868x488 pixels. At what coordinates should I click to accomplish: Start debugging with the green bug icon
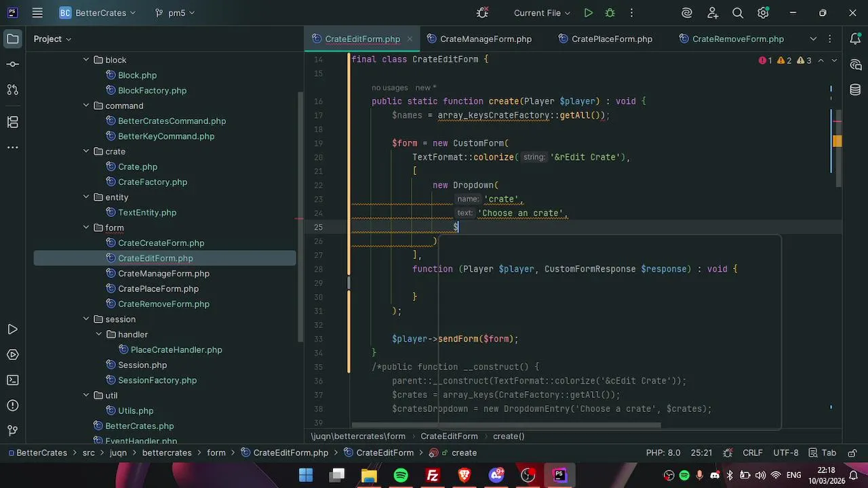610,13
